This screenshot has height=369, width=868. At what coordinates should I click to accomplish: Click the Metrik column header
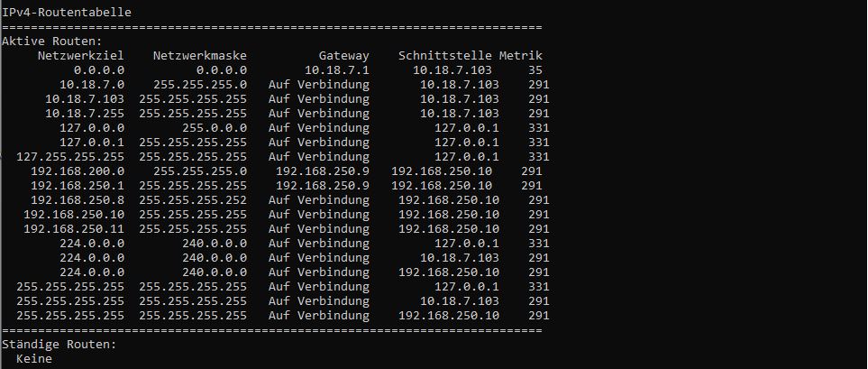tap(521, 56)
